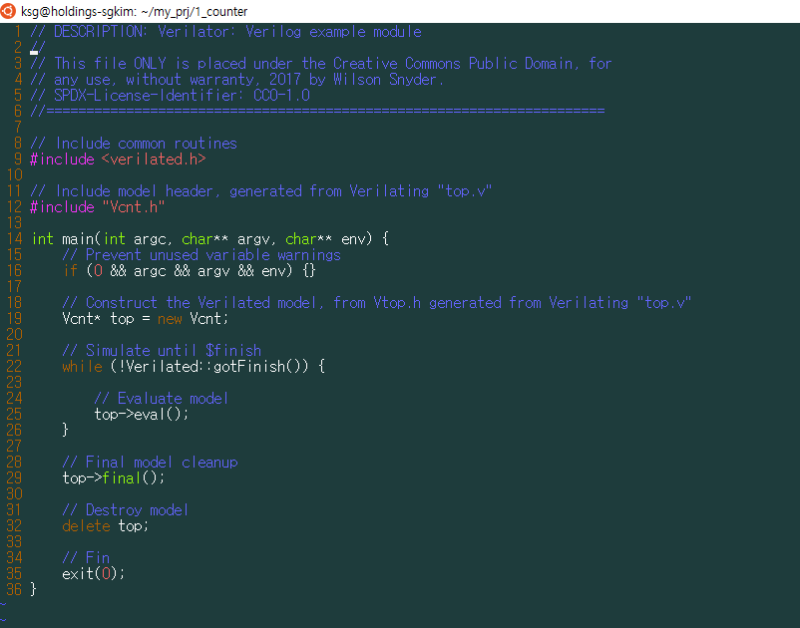Click the if statement on line 16
Screen dimensions: 800x628
68,271
